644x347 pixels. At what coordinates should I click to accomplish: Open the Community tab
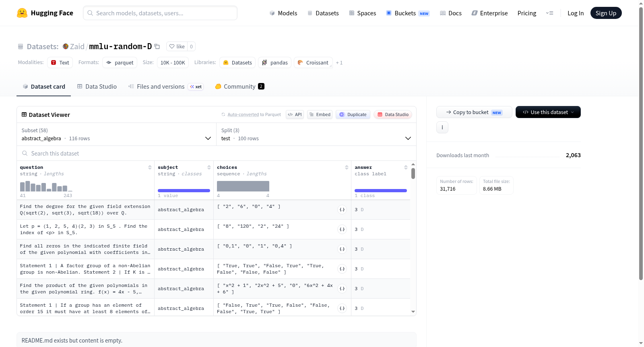240,86
